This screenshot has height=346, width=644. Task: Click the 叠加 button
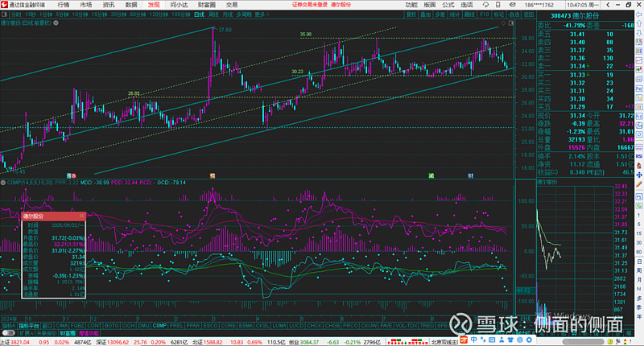pyautogui.click(x=426, y=14)
